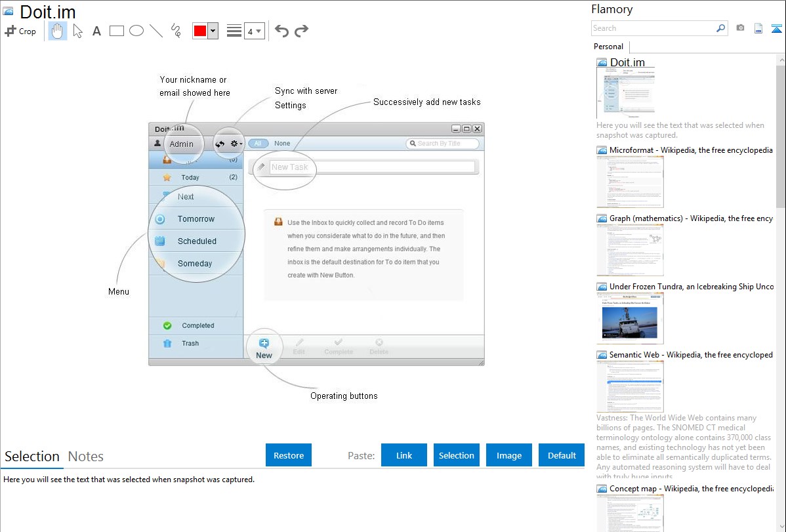Select the arrow pointer tool

click(77, 31)
